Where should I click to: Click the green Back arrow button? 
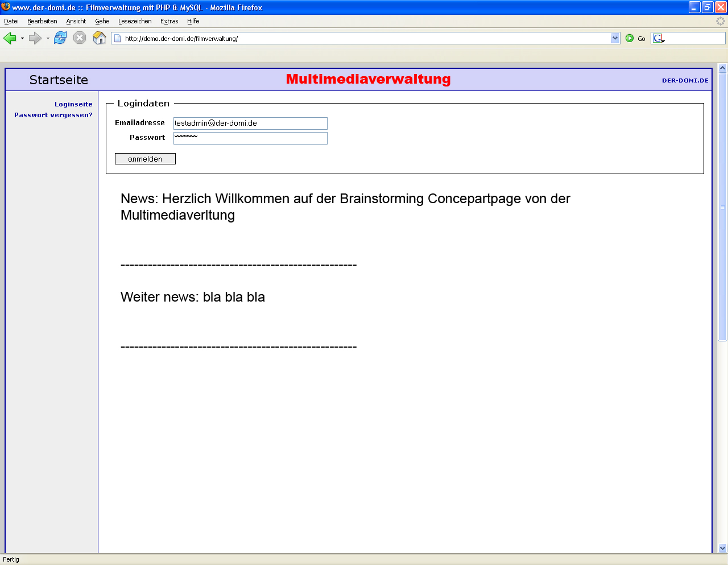(x=10, y=38)
